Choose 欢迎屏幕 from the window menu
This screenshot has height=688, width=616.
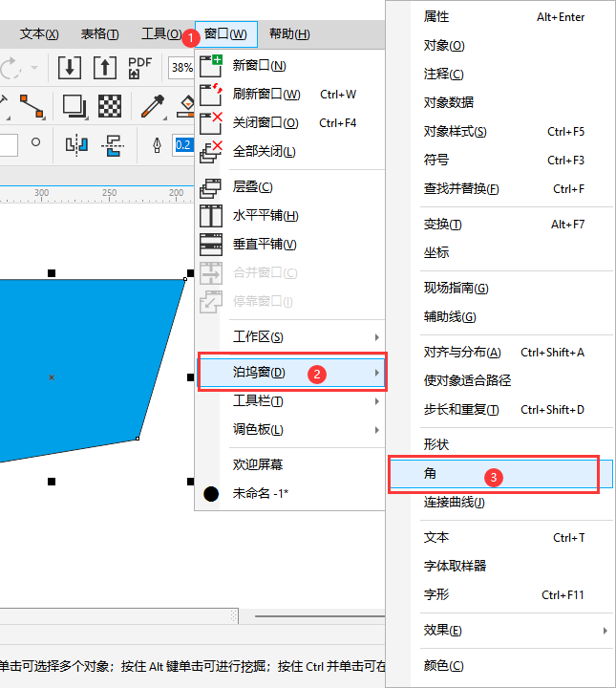(x=290, y=464)
